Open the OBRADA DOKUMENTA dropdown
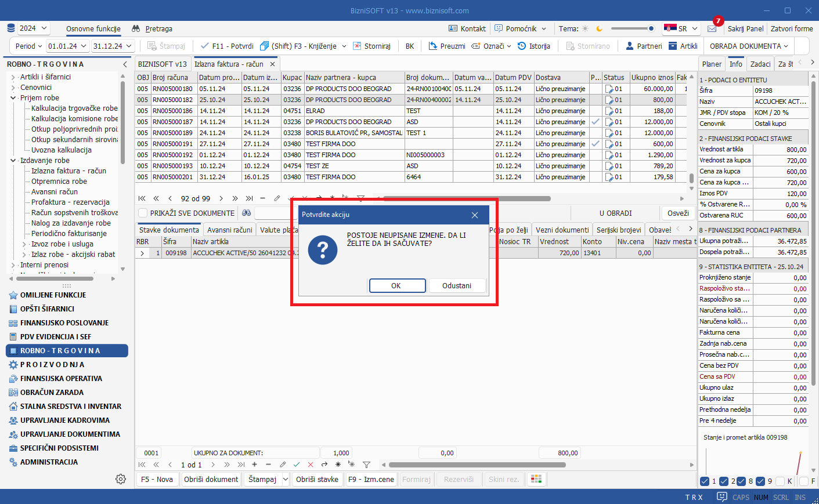 (749, 46)
